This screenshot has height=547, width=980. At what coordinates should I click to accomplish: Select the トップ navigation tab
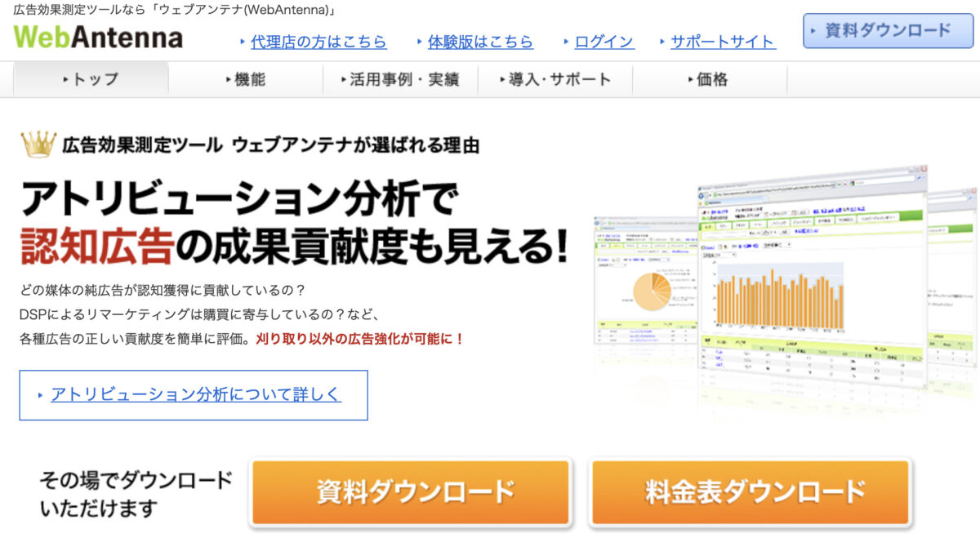point(91,80)
